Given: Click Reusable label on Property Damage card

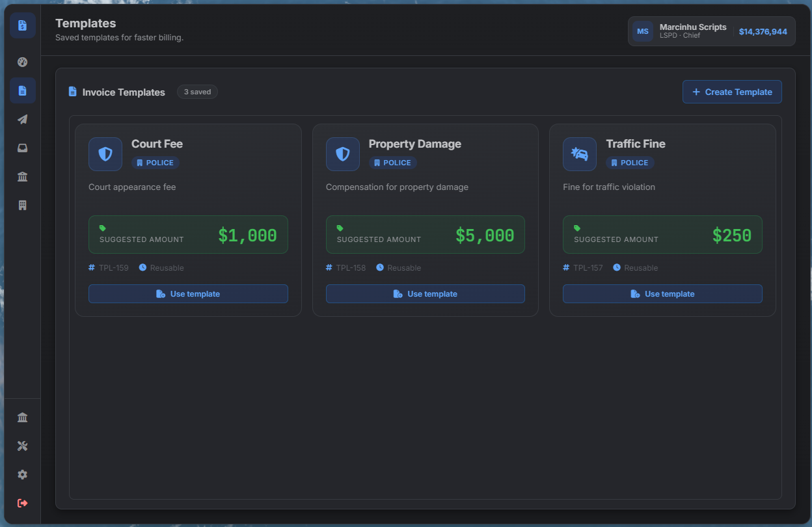Looking at the screenshot, I should pyautogui.click(x=404, y=267).
